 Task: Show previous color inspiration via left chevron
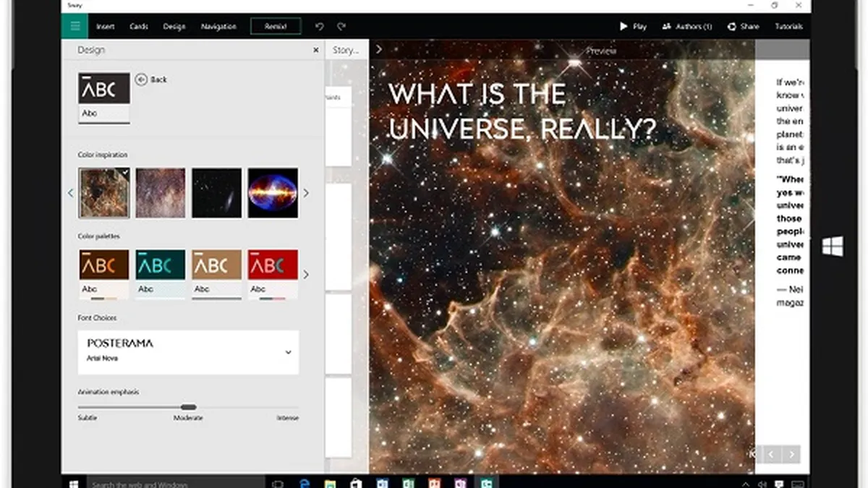click(x=71, y=193)
